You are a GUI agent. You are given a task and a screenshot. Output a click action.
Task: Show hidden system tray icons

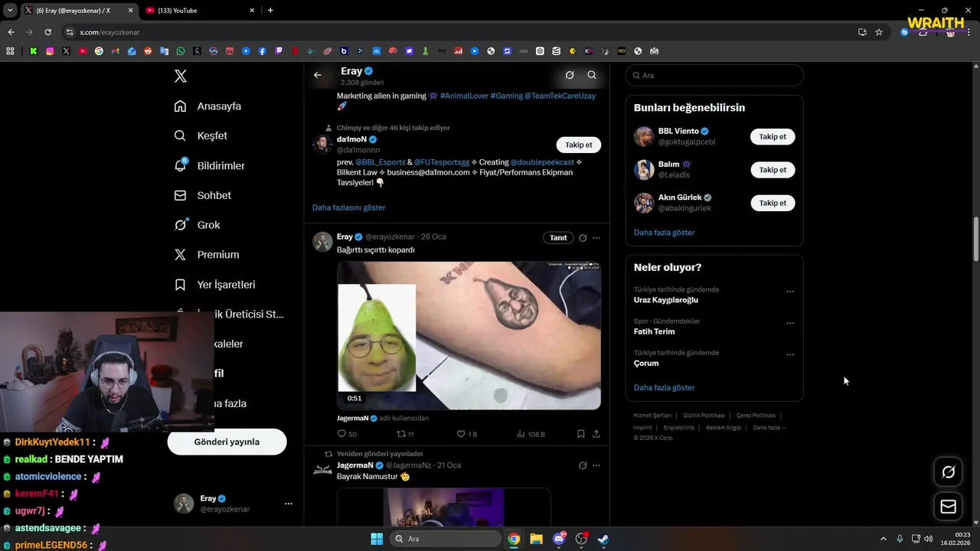(x=883, y=539)
